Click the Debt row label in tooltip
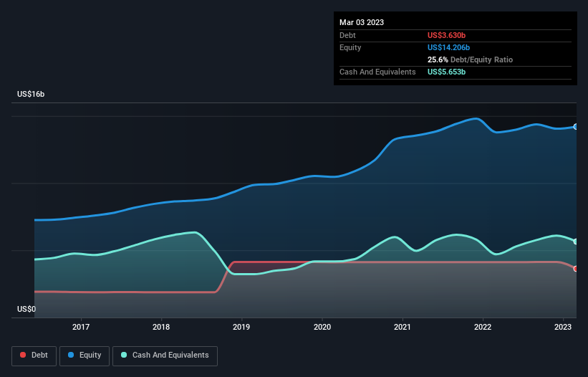This screenshot has width=588, height=377. [x=347, y=35]
